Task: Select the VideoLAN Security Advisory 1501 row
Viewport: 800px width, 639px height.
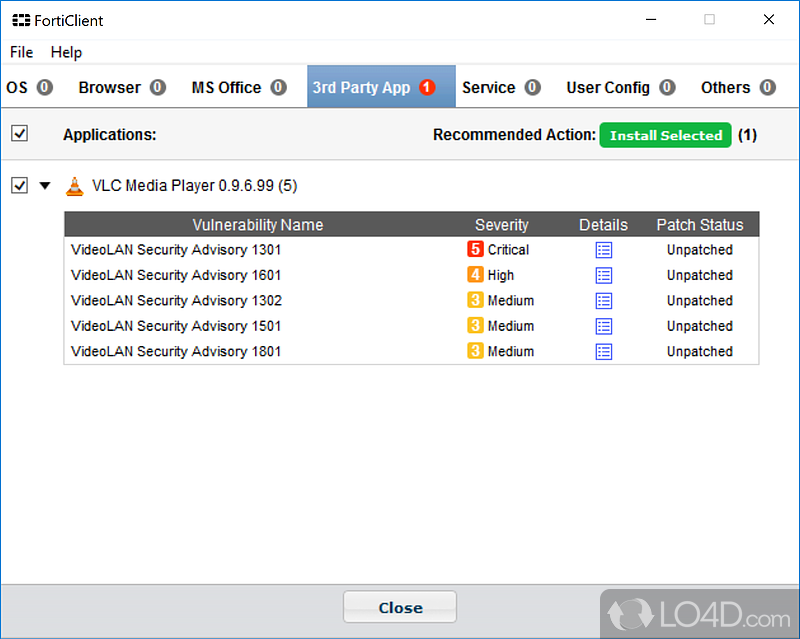Action: 176,326
